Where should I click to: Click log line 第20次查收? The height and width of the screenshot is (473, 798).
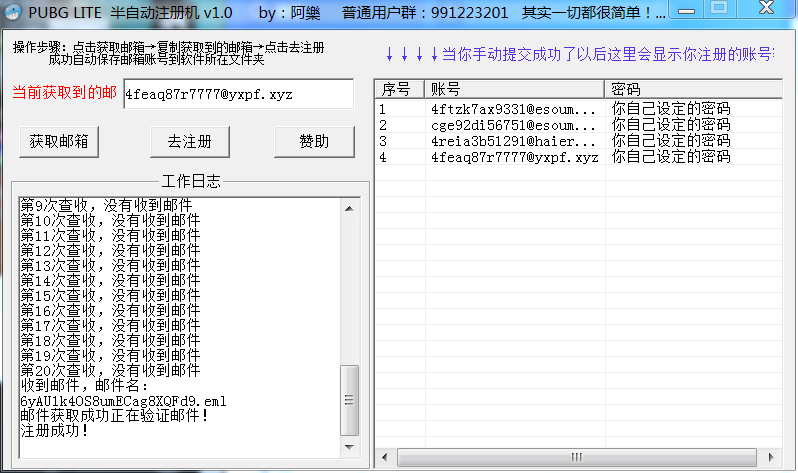point(110,370)
